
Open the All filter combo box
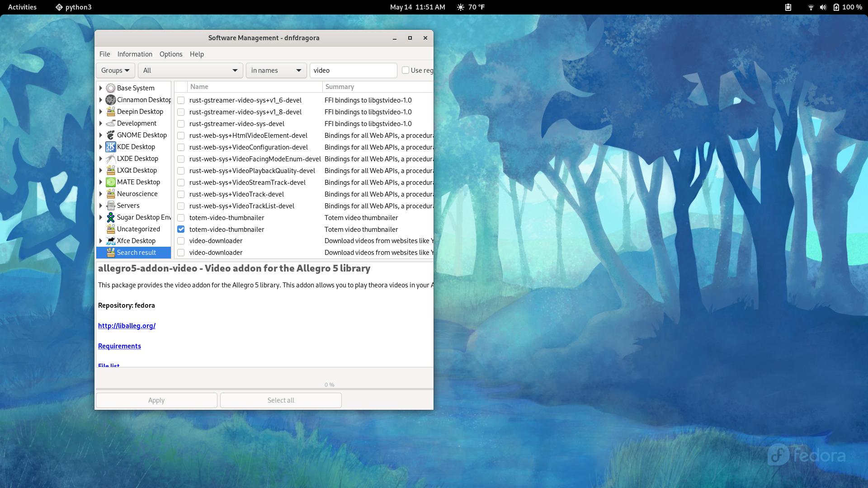[190, 70]
